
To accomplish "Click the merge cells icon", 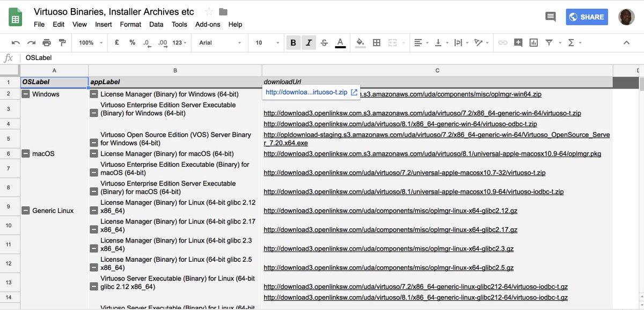I will 392,43.
